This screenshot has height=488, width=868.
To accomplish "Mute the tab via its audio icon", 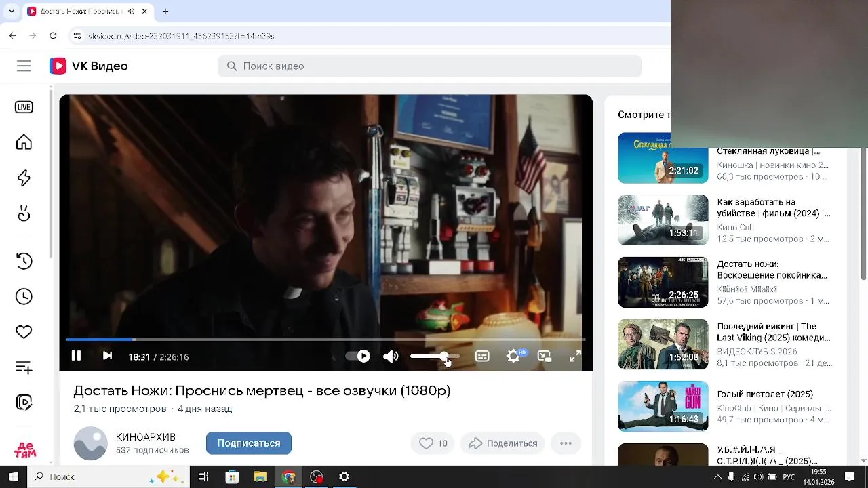I will [x=130, y=12].
